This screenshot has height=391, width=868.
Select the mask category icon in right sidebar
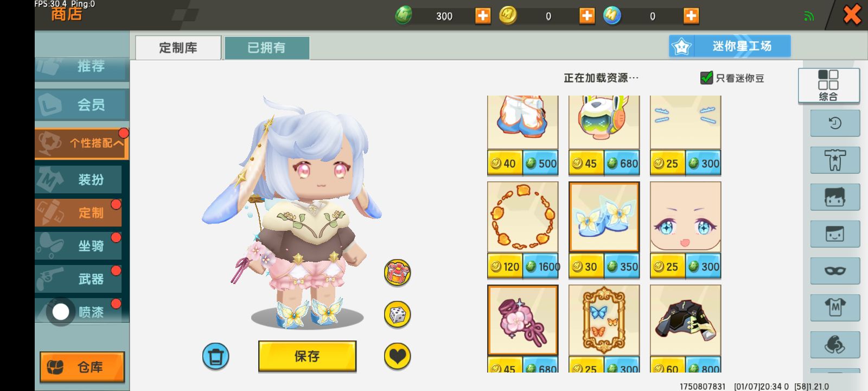[835, 270]
